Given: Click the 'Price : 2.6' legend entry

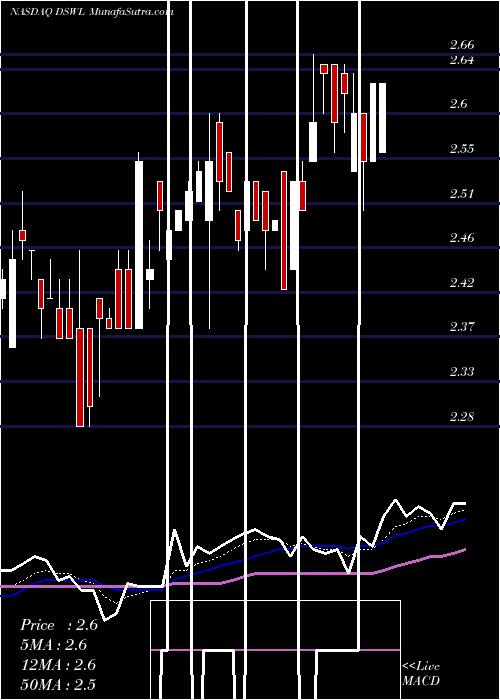Looking at the screenshot, I should (x=59, y=625).
